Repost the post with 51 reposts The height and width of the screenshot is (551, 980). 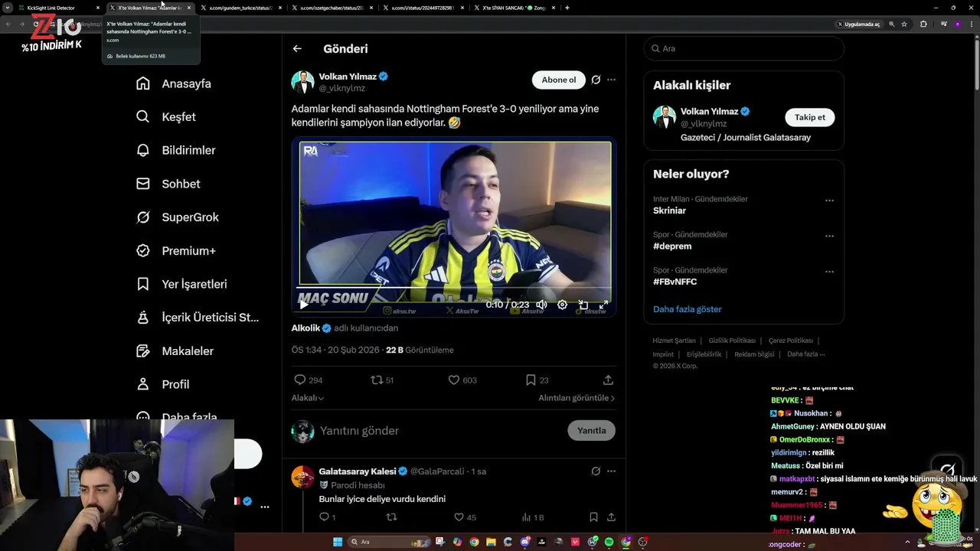click(x=381, y=380)
